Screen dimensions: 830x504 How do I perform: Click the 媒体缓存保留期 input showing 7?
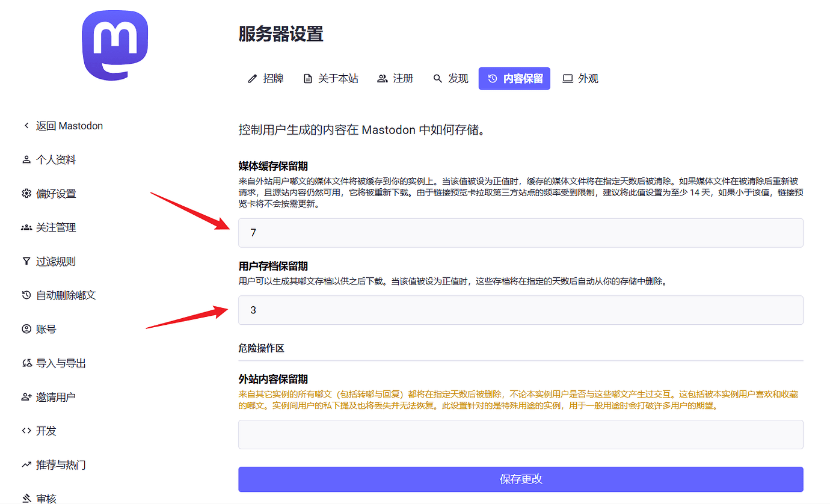click(520, 233)
